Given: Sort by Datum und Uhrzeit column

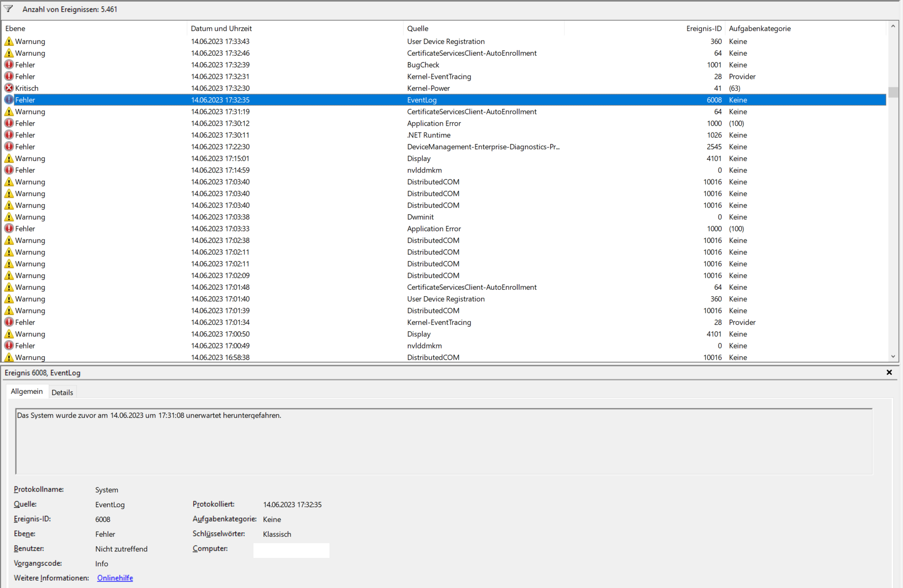Looking at the screenshot, I should pos(295,29).
